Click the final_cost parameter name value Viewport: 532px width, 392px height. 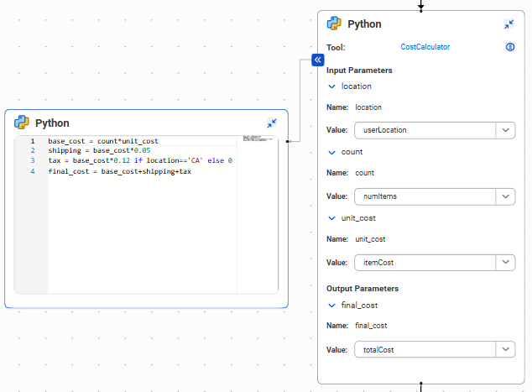pyautogui.click(x=371, y=326)
